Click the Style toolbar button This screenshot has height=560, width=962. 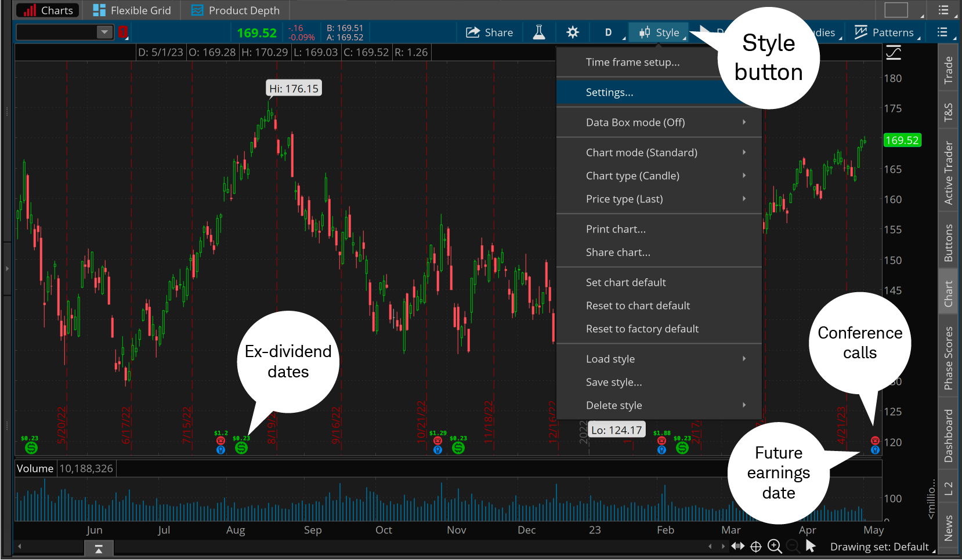659,32
